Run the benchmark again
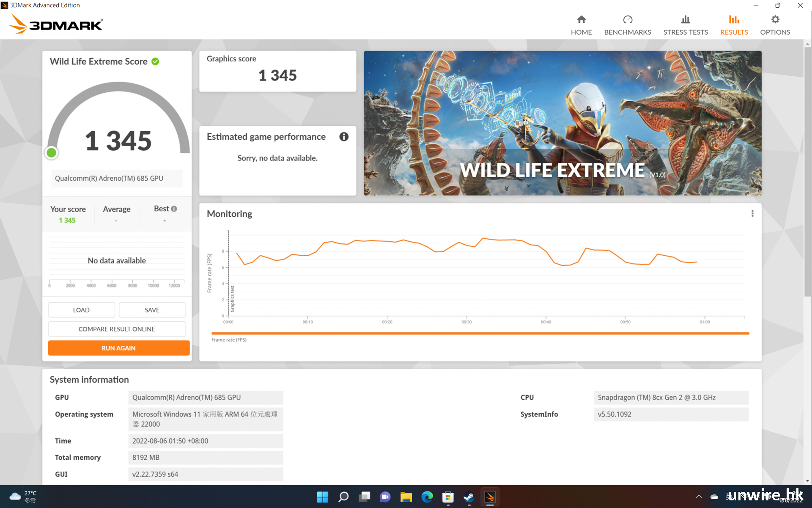The height and width of the screenshot is (508, 812). click(x=118, y=348)
